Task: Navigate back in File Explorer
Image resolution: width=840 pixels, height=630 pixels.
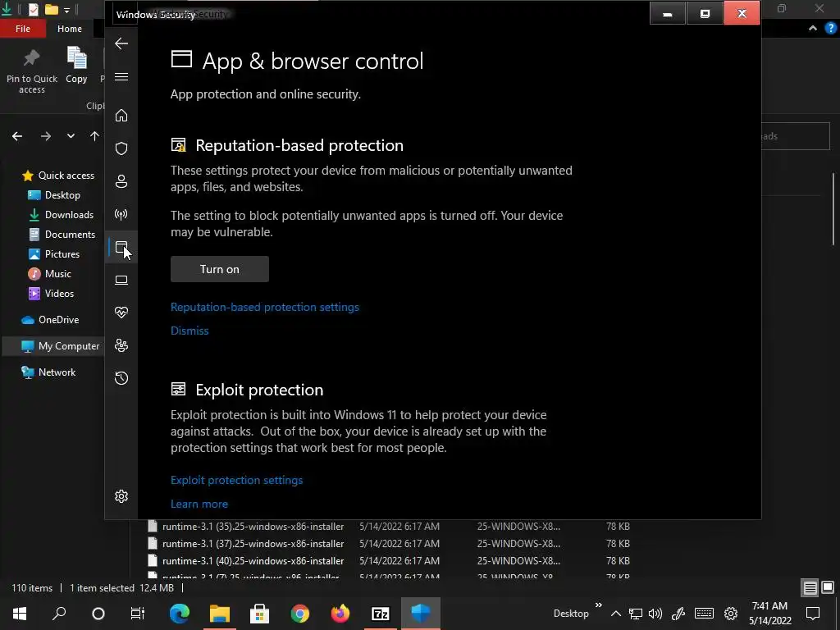Action: [x=17, y=136]
